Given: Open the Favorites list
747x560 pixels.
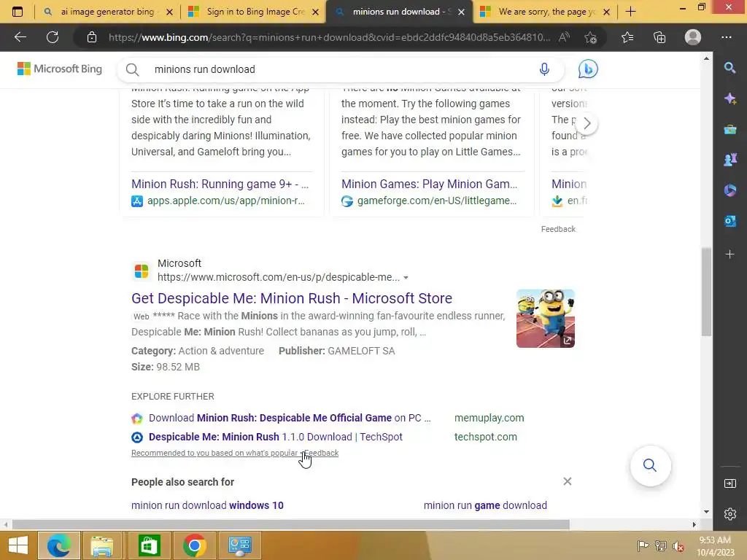Looking at the screenshot, I should point(627,37).
